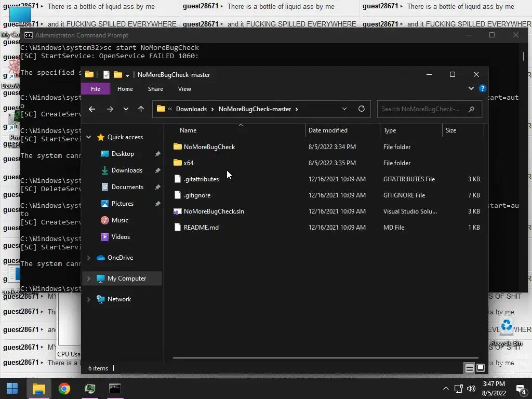Screen dimensions: 532x399
Task: Expand the address bar history dropdown
Action: [344, 109]
